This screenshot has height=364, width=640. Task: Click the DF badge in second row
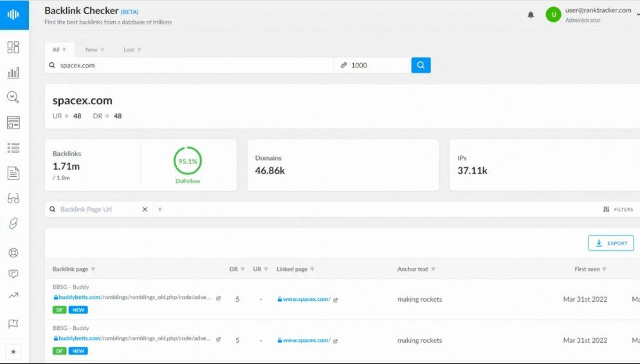coord(59,351)
